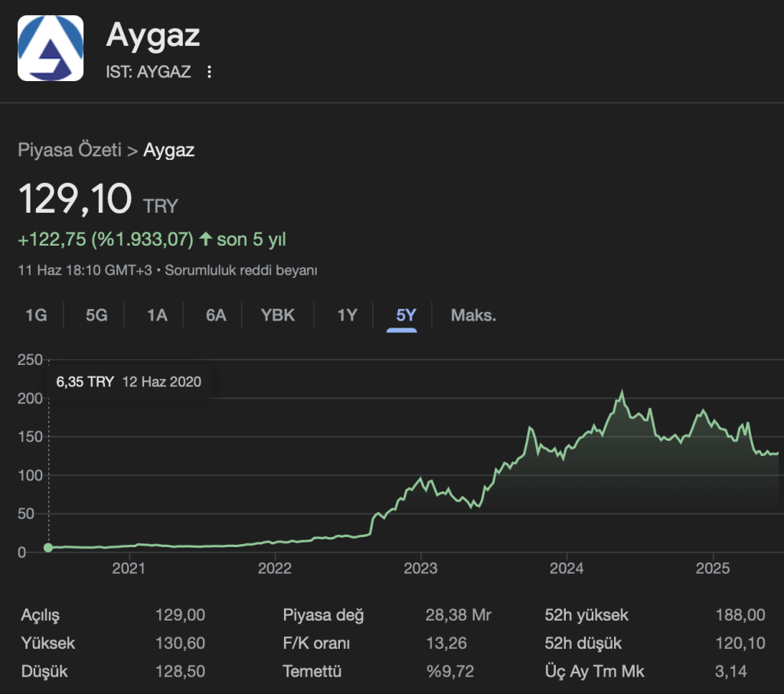Click the 2023 label on chart axis
This screenshot has height=694, width=784.
point(420,569)
